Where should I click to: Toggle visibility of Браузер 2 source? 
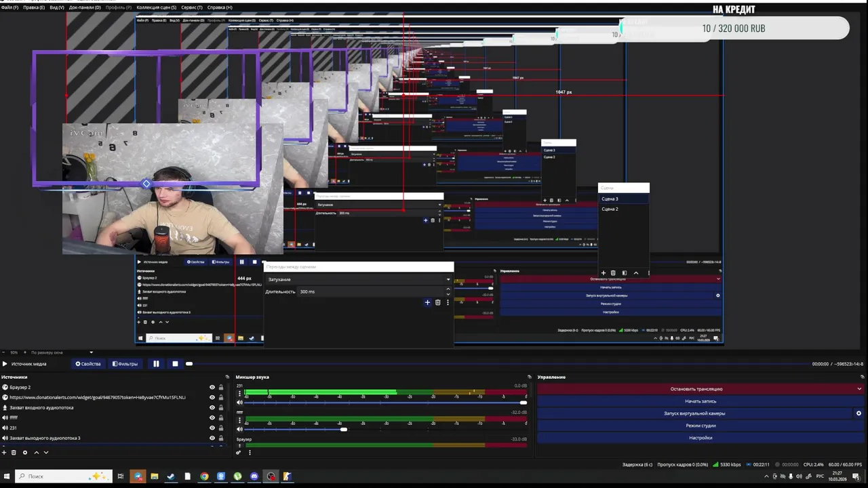tap(212, 388)
